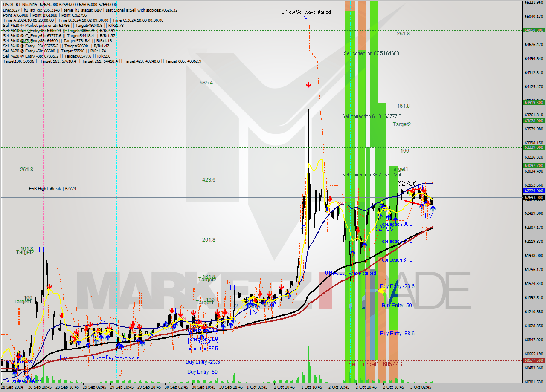Screen dimensions: 546x392
Task: Click the '2 Oct 02:45' time axis label
Action: click(339, 387)
